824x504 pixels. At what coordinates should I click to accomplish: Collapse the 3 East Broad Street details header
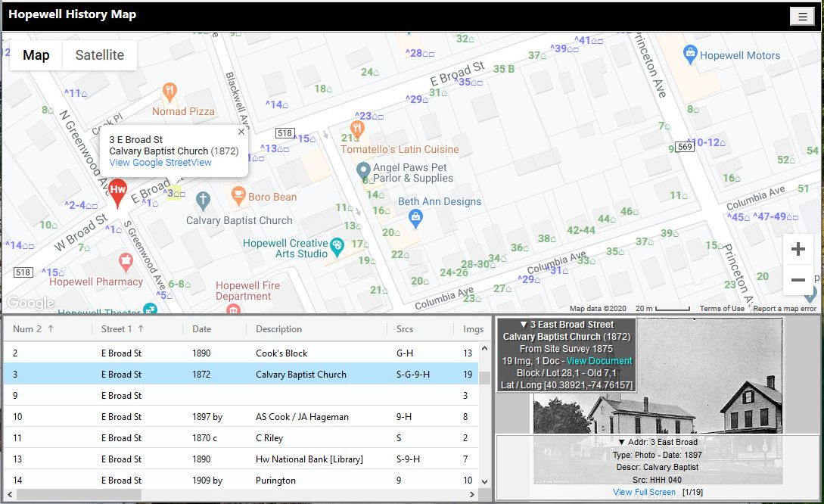524,325
